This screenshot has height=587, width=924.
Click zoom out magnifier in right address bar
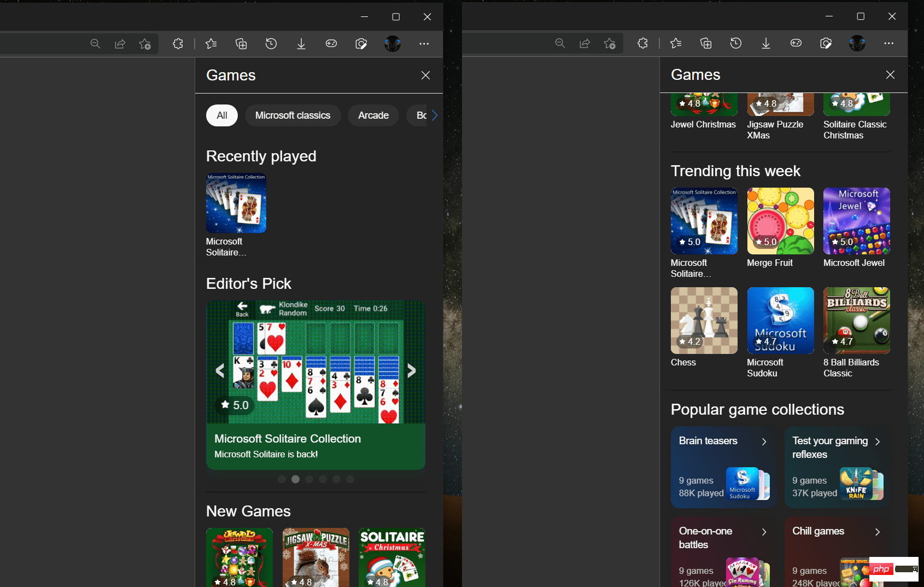pos(560,43)
